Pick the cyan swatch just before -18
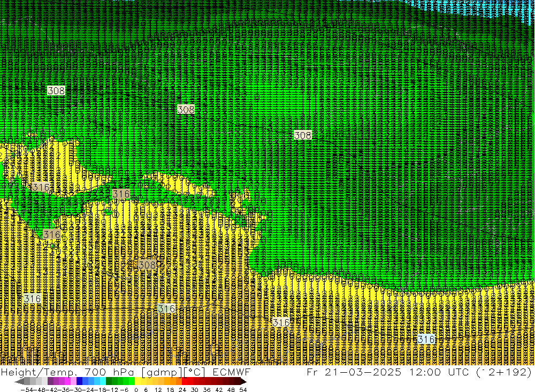This screenshot has width=535, height=392. (x=103, y=381)
